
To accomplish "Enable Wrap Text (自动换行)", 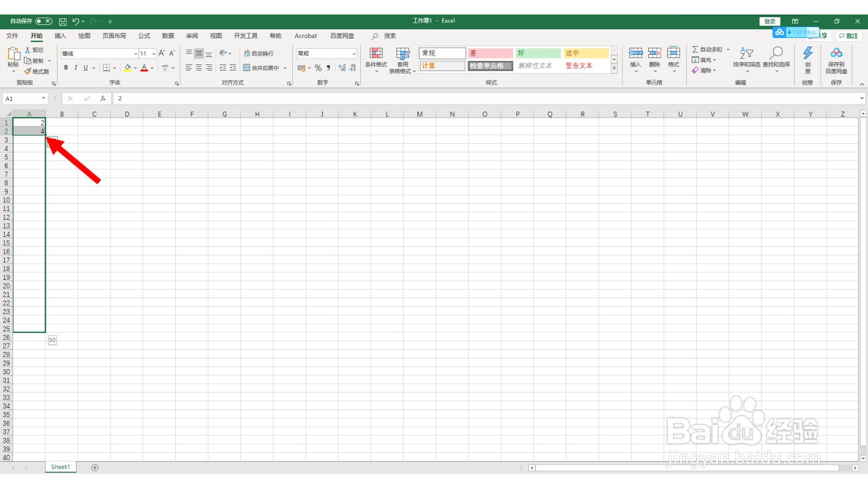I will (x=259, y=53).
